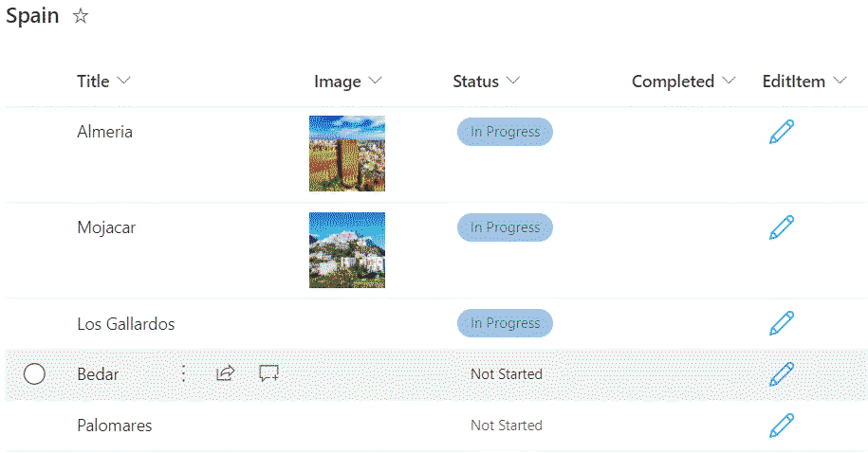Open comments for the Bedar item
This screenshot has height=453, width=868.
coord(269,374)
